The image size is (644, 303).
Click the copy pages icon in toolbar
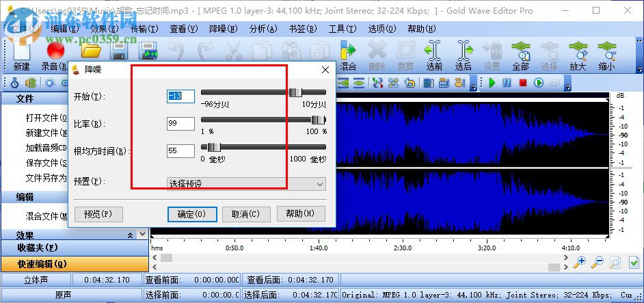[263, 51]
